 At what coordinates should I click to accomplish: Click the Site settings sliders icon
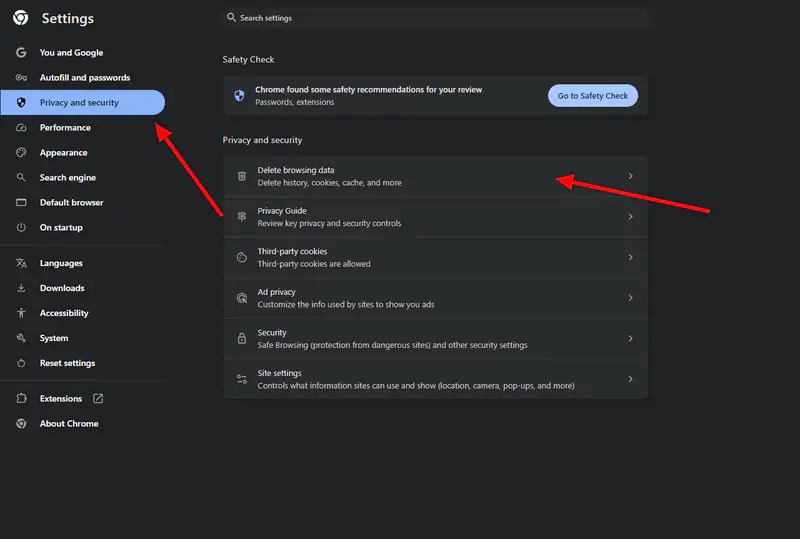click(x=241, y=379)
